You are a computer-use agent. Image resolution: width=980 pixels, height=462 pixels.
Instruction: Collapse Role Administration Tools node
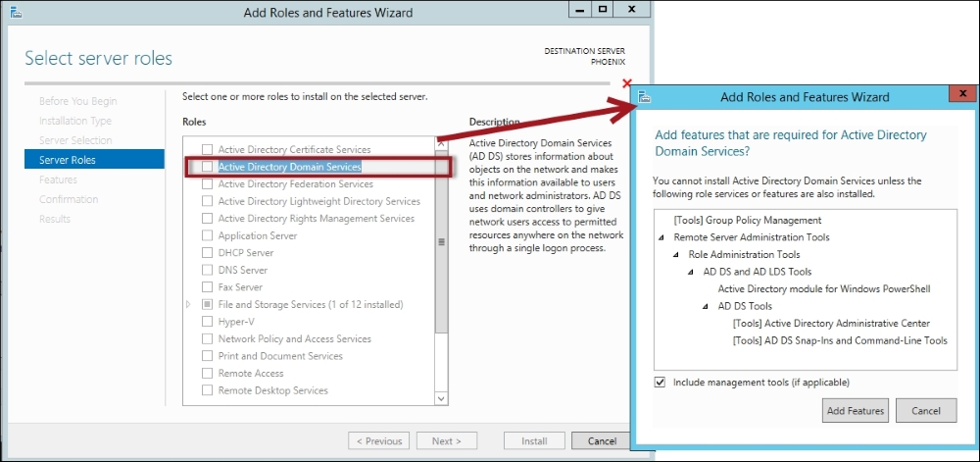point(675,255)
